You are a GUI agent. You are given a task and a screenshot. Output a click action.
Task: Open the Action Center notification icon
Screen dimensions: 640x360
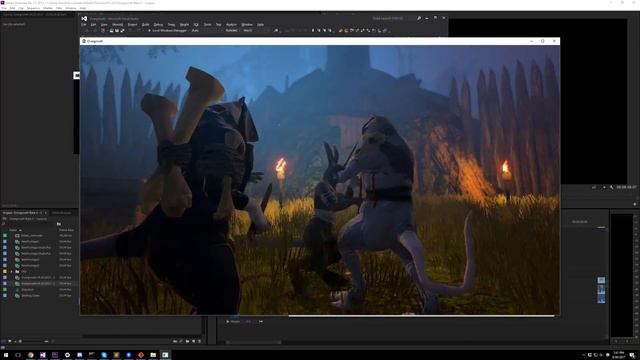(x=632, y=356)
